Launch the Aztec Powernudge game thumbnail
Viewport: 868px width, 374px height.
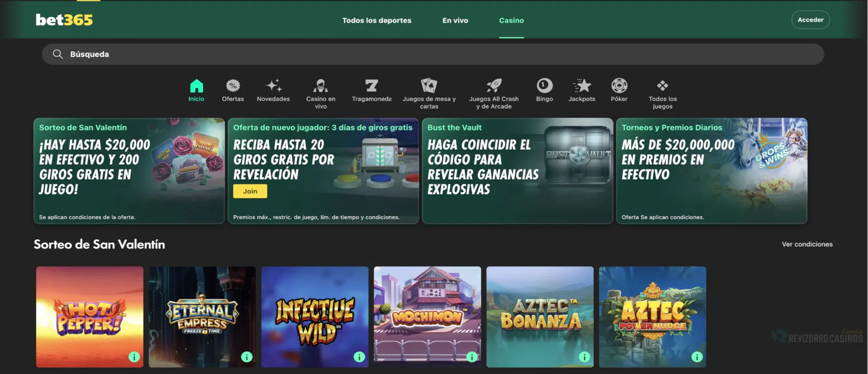point(652,317)
